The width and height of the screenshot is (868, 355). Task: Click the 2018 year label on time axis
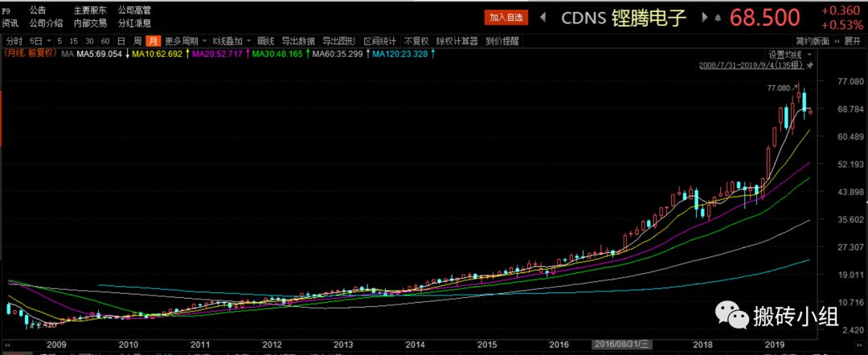pos(702,344)
